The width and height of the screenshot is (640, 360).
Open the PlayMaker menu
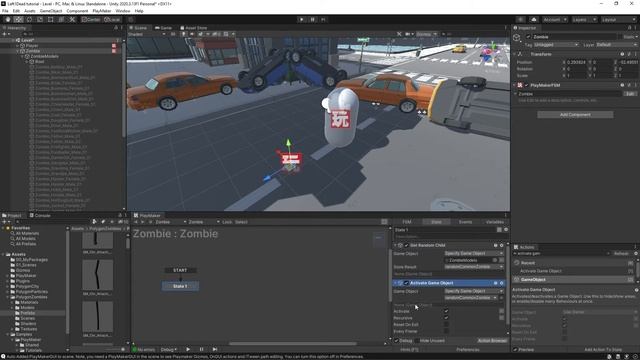tap(102, 11)
